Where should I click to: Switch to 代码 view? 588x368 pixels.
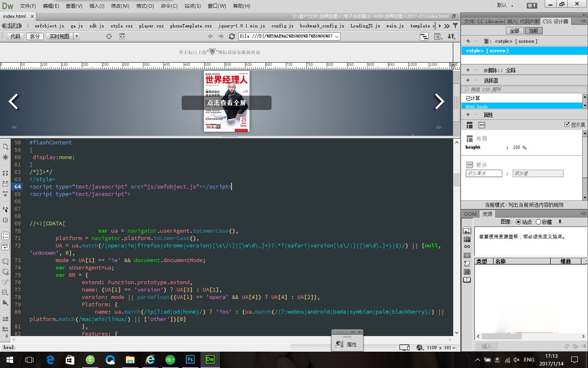[x=16, y=36]
